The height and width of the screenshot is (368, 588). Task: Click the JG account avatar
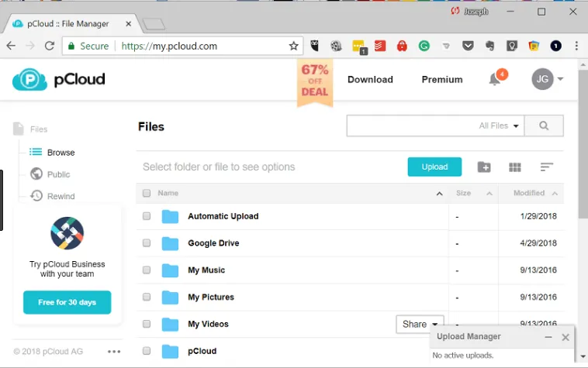pos(542,79)
